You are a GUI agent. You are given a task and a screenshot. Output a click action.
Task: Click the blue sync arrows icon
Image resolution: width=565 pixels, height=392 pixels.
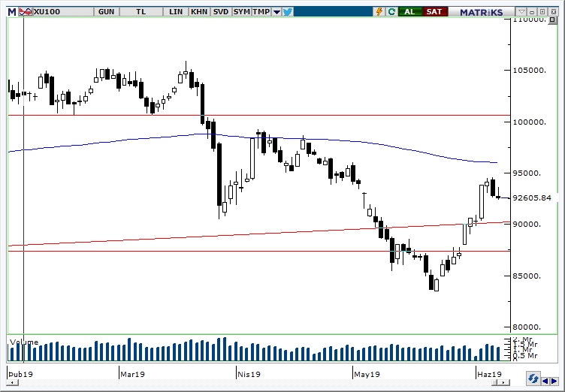(533, 379)
